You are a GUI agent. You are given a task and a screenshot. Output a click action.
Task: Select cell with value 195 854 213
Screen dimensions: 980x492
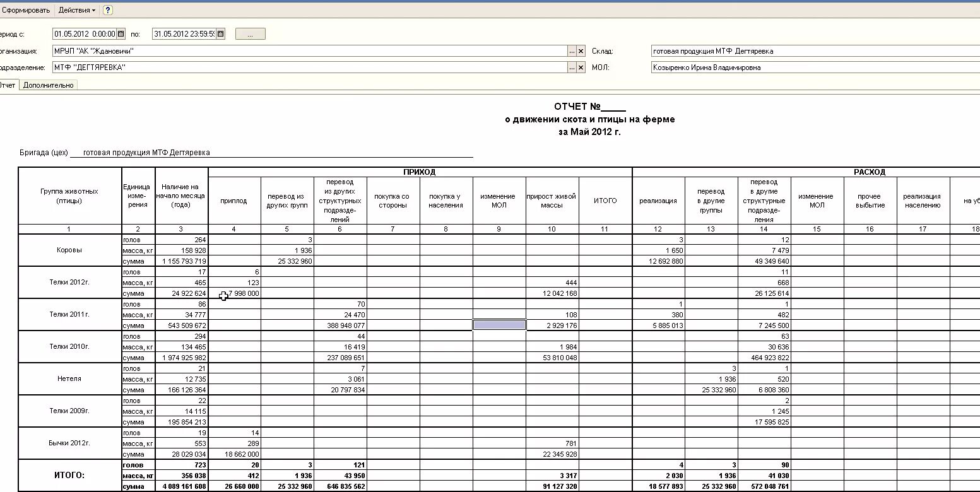click(x=181, y=421)
